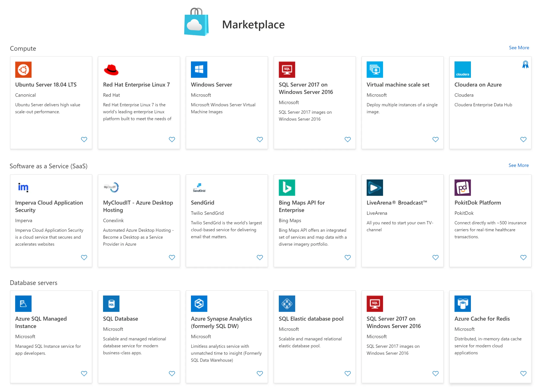Open the Cloudera on Azure title

478,85
